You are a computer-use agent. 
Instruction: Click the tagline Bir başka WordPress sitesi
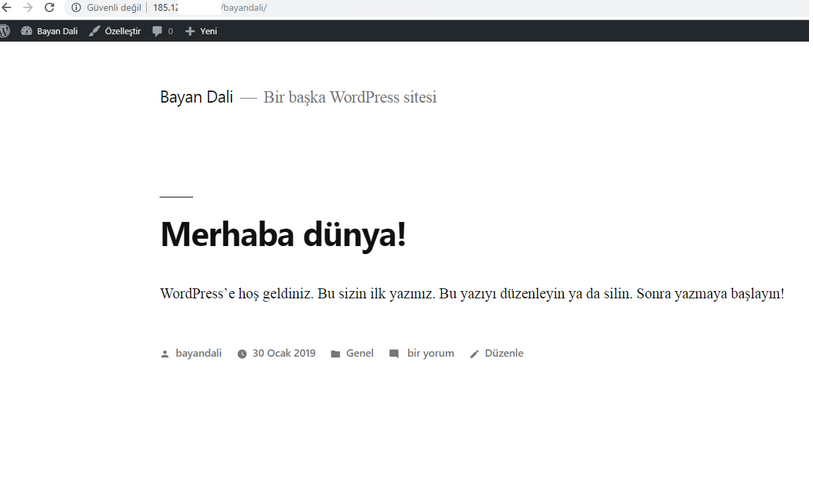[x=350, y=97]
